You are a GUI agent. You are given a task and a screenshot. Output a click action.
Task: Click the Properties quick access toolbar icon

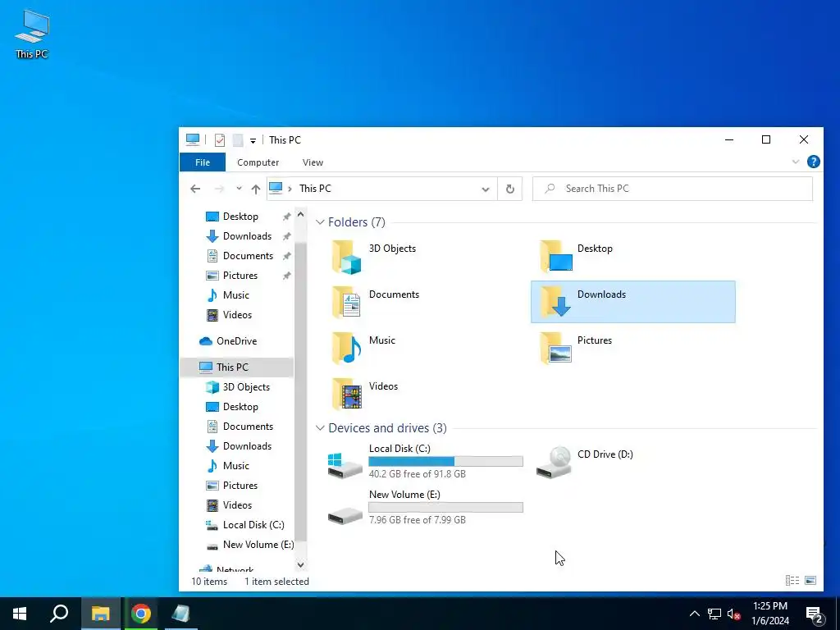220,140
